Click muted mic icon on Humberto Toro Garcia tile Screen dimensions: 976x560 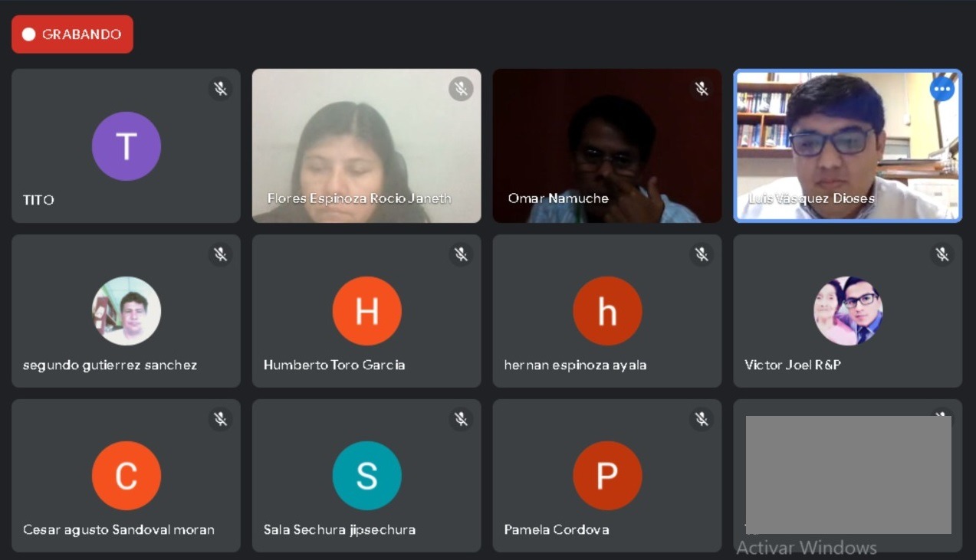tap(461, 254)
